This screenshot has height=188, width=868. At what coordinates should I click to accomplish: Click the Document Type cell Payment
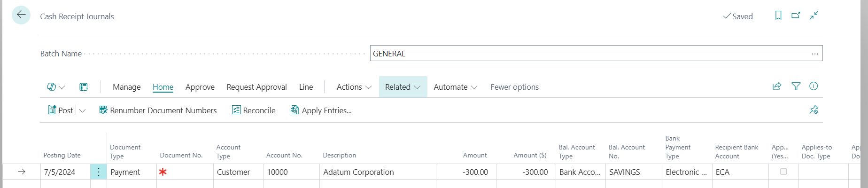pyautogui.click(x=132, y=172)
